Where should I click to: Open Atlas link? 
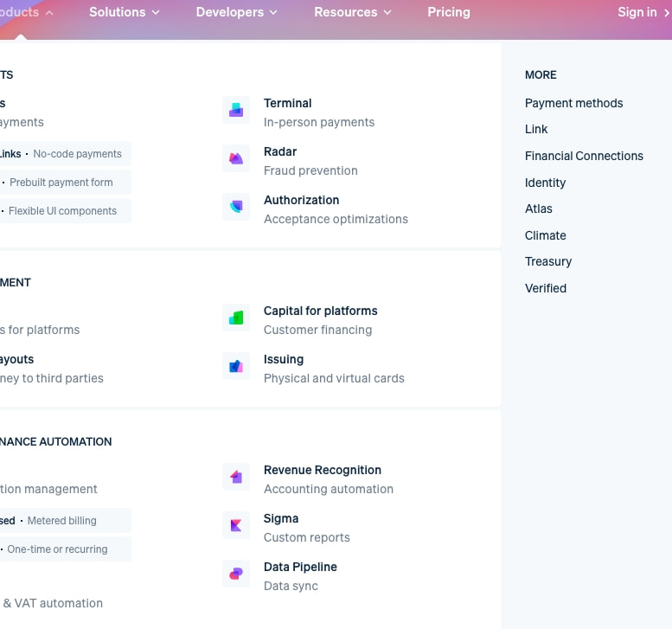539,209
